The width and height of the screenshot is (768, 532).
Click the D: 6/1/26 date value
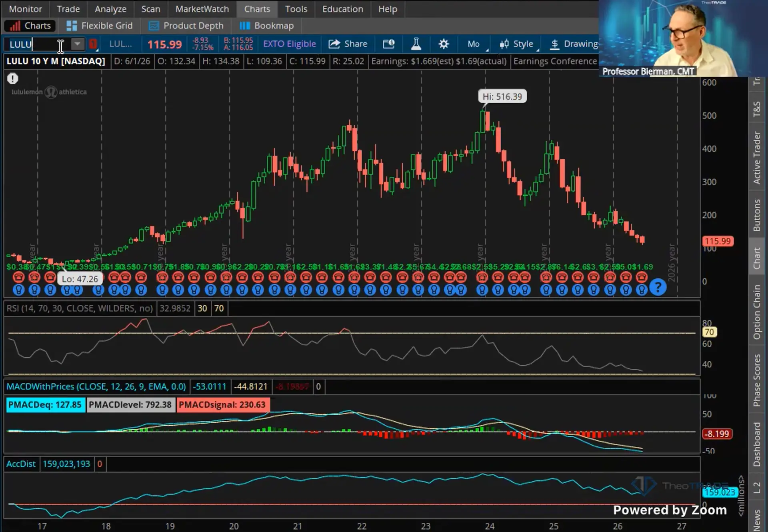click(x=132, y=61)
